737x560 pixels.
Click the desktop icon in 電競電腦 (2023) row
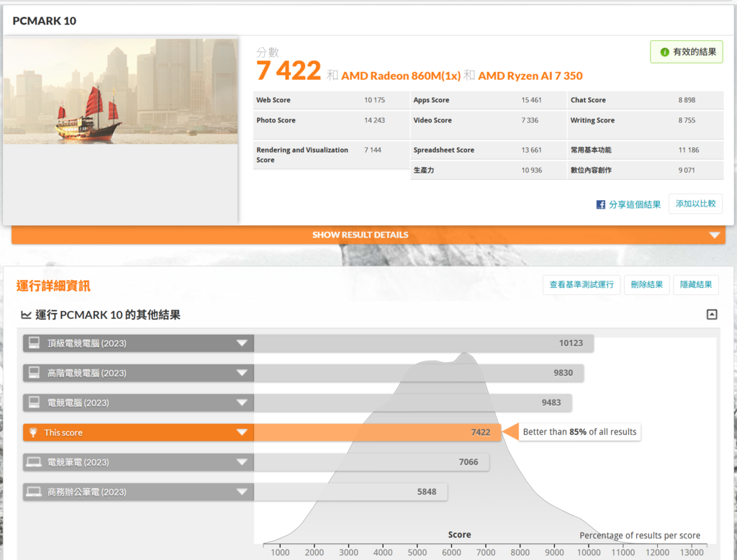(34, 402)
